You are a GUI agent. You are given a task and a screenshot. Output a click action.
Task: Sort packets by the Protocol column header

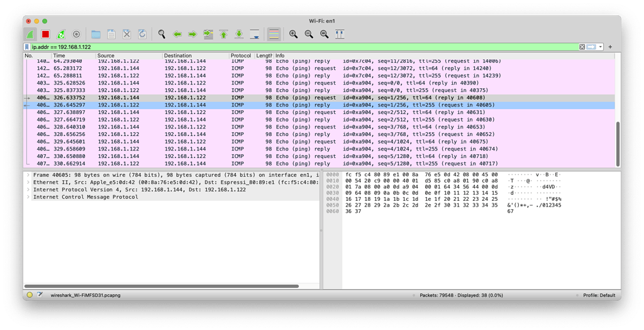click(240, 56)
